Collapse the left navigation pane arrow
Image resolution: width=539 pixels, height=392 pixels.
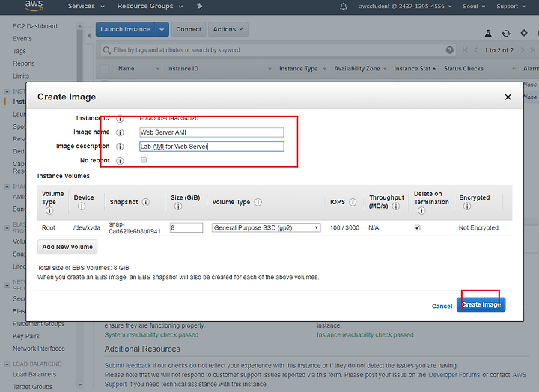point(89,36)
